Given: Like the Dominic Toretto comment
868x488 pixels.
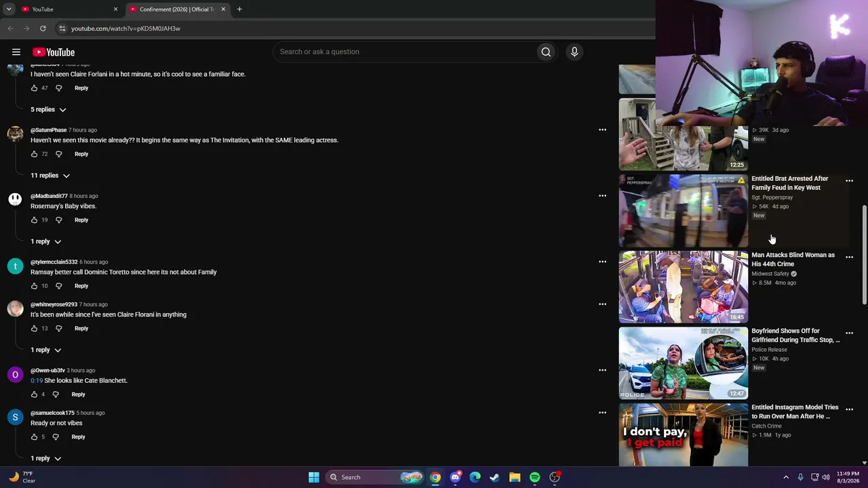Looking at the screenshot, I should (x=35, y=286).
